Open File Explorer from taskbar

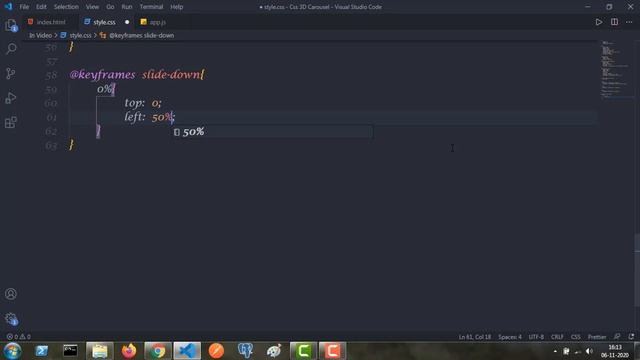[100, 351]
